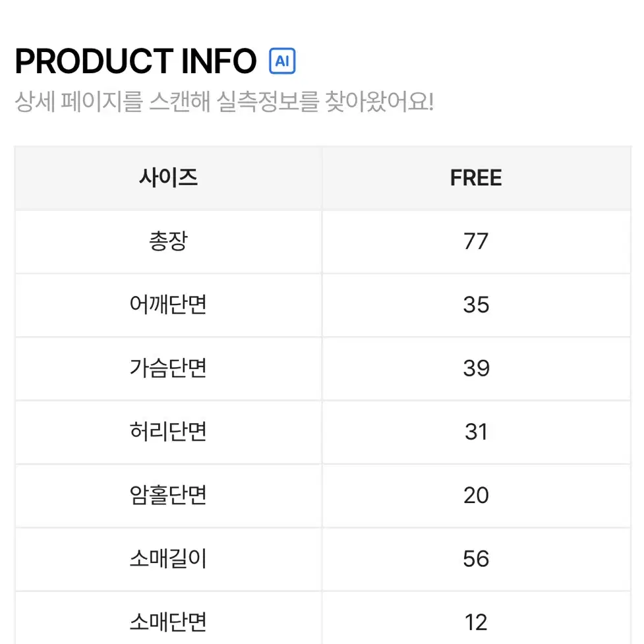644x644 pixels.
Task: Click the value 77 for 총장
Action: 476,241
